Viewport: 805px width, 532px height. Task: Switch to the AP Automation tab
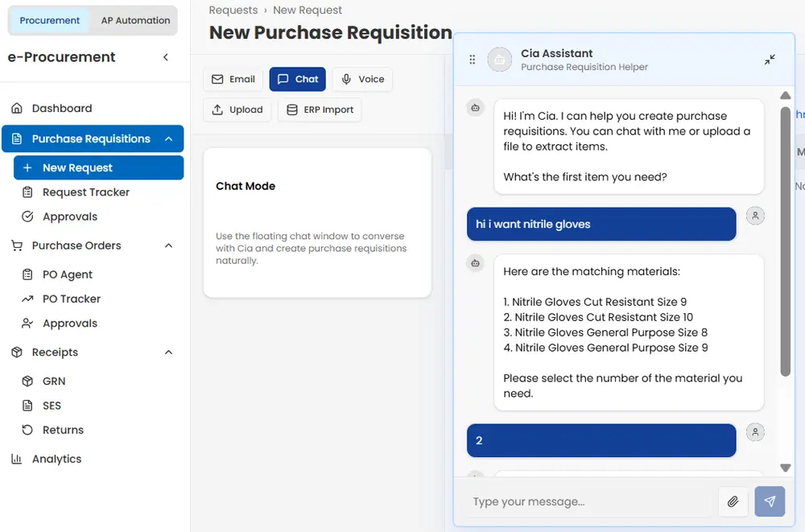pos(135,21)
